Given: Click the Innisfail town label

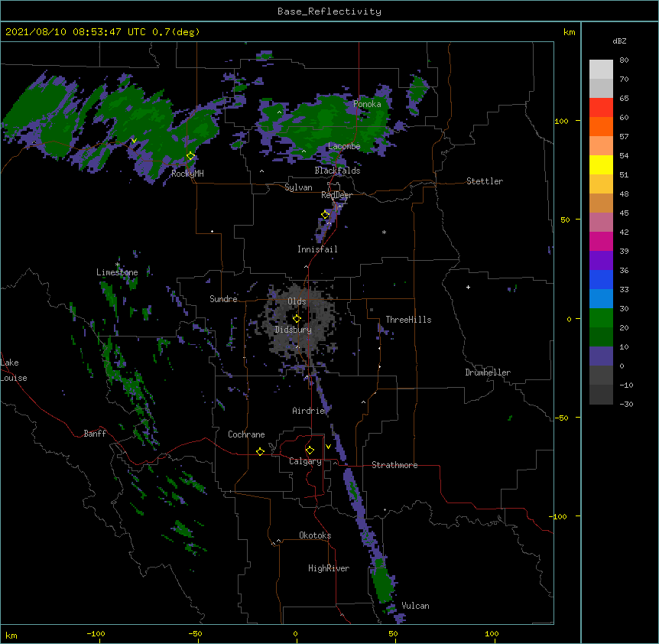Looking at the screenshot, I should [x=317, y=249].
